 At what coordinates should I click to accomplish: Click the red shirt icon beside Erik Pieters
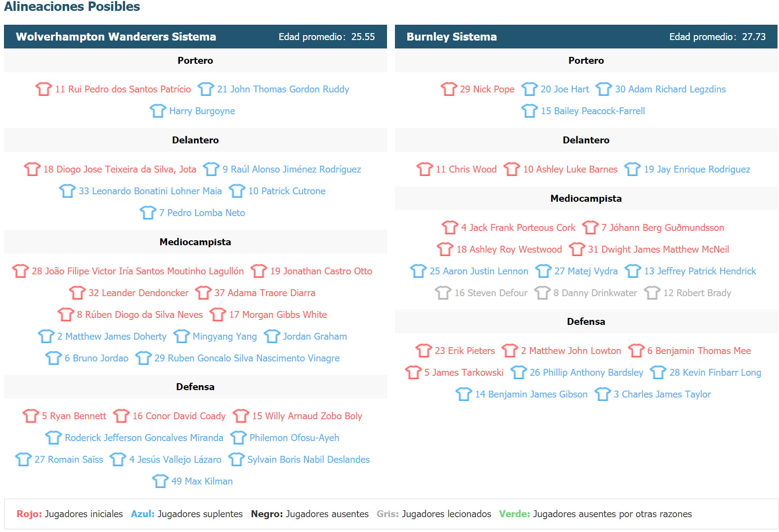424,351
